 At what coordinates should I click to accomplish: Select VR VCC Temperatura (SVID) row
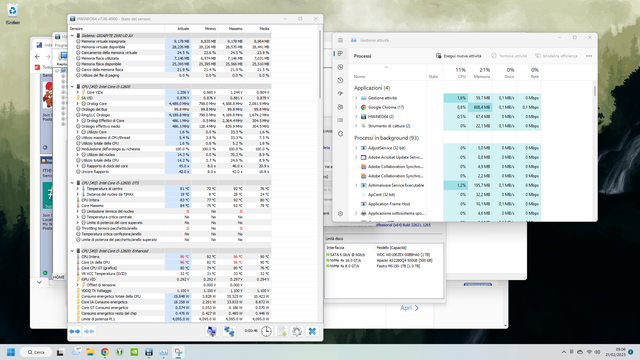click(x=170, y=274)
